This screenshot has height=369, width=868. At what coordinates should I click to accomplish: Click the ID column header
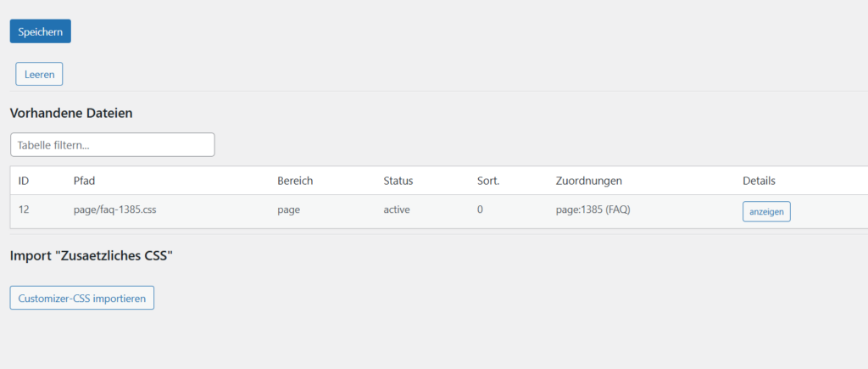pos(24,181)
